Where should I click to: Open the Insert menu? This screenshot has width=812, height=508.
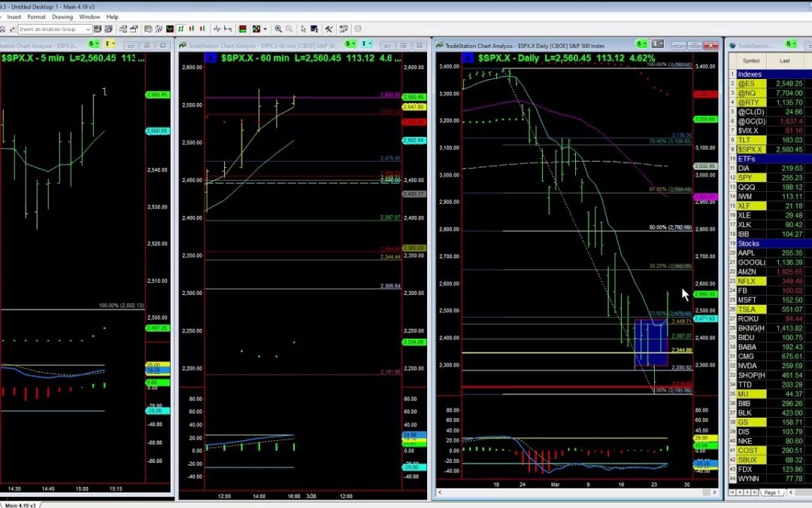(14, 17)
